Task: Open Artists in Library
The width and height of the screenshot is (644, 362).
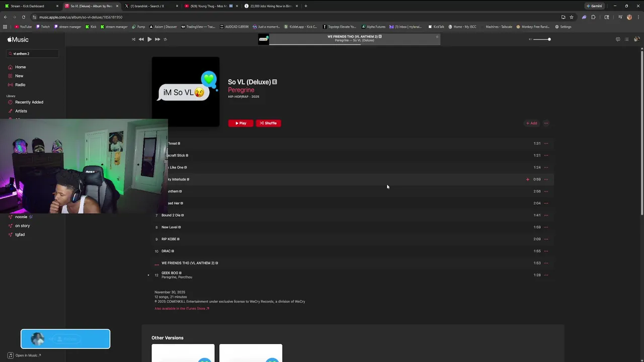Action: [21, 111]
